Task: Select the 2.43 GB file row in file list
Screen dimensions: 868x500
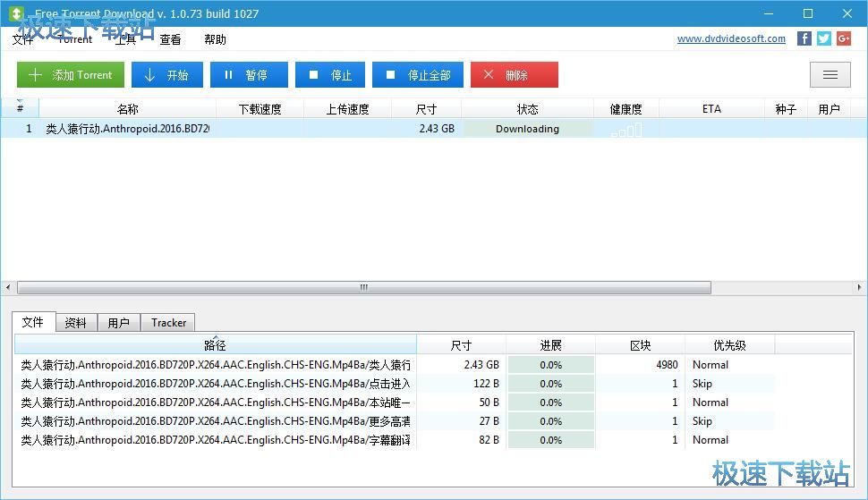Action: click(x=395, y=365)
